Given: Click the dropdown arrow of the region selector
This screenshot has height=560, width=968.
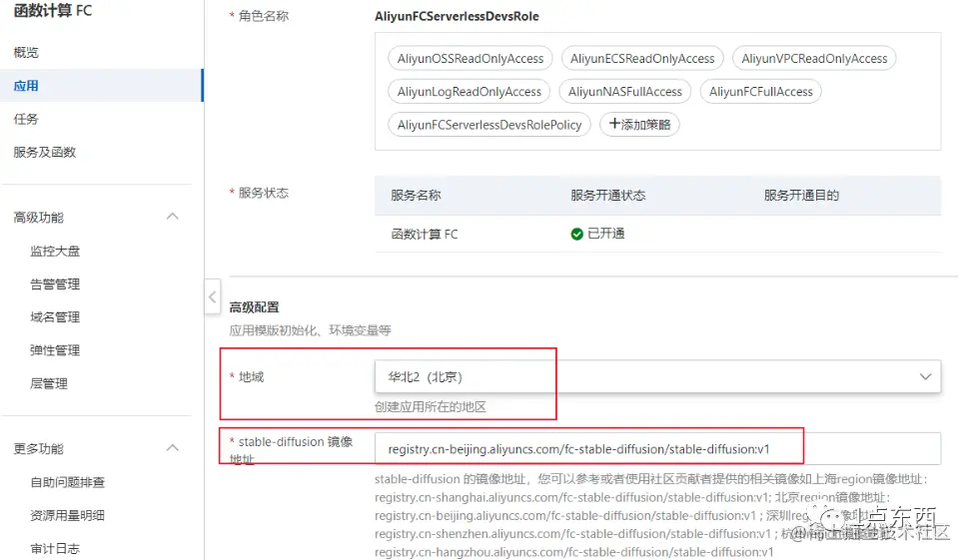Looking at the screenshot, I should (x=925, y=376).
